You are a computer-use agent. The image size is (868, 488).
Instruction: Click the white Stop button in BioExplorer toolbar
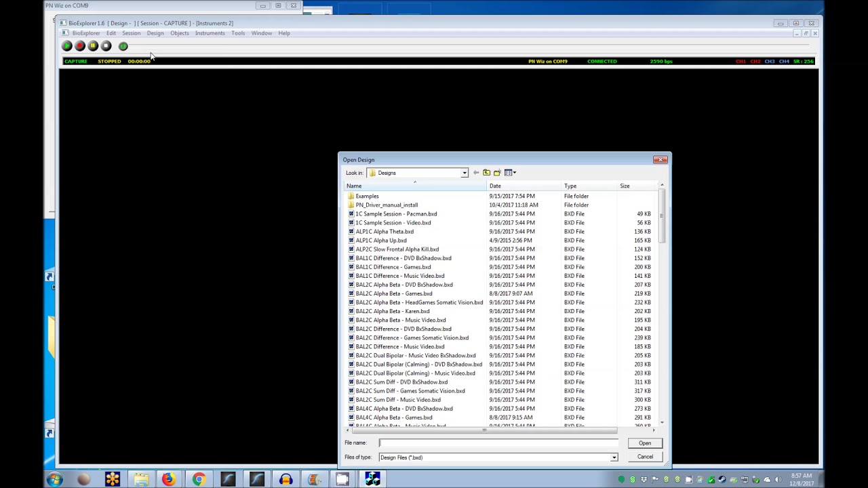tap(106, 46)
